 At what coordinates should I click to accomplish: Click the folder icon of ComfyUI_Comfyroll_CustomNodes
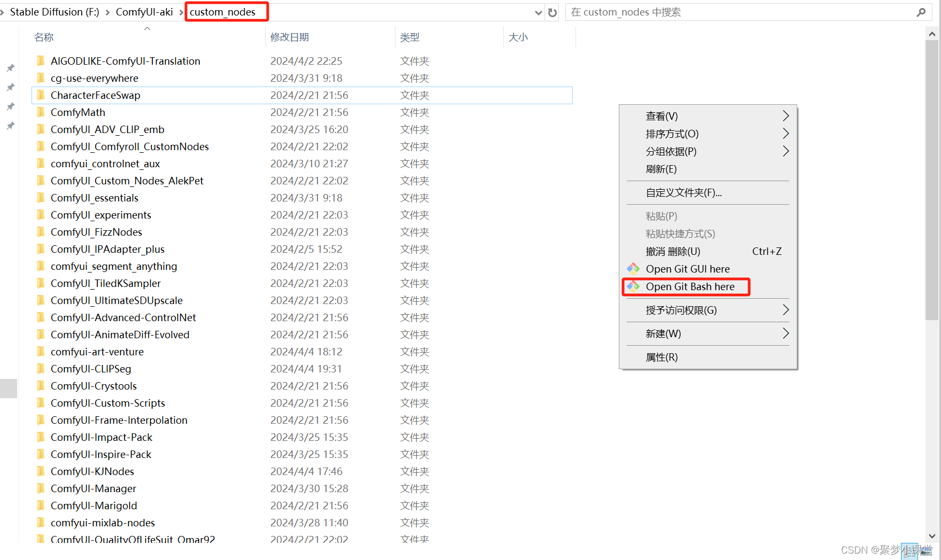tap(41, 146)
